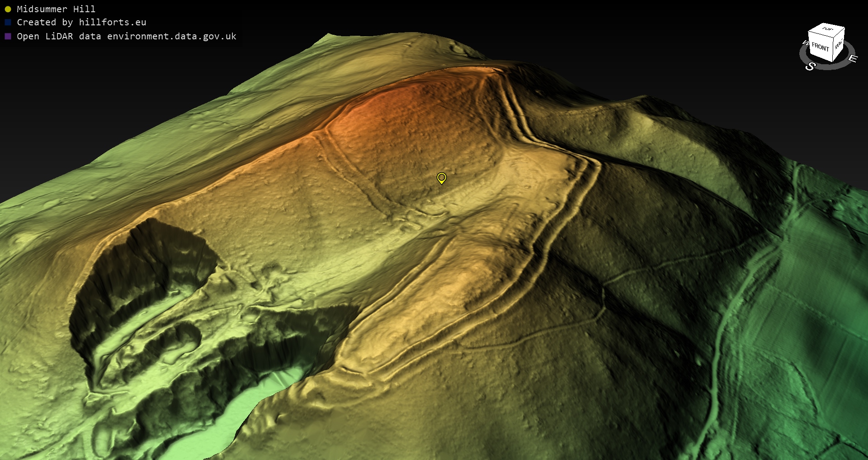Click the Midsummer Hill legend label
Screen dimensions: 868x460
(x=56, y=9)
